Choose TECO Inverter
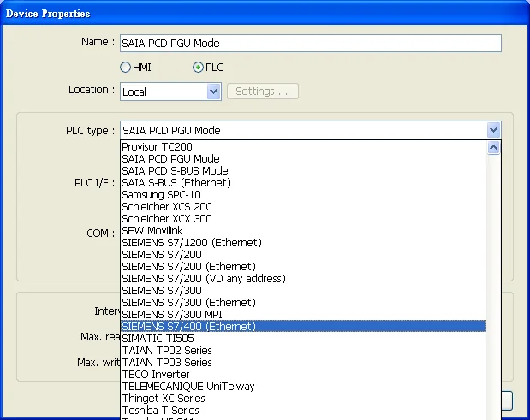Image resolution: width=530 pixels, height=420 pixels. (x=304, y=375)
